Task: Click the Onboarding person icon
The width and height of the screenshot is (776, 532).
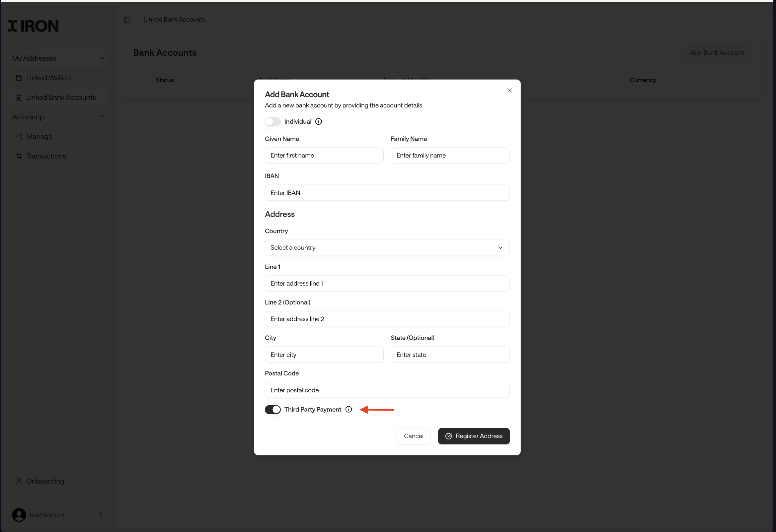Action: click(x=19, y=481)
